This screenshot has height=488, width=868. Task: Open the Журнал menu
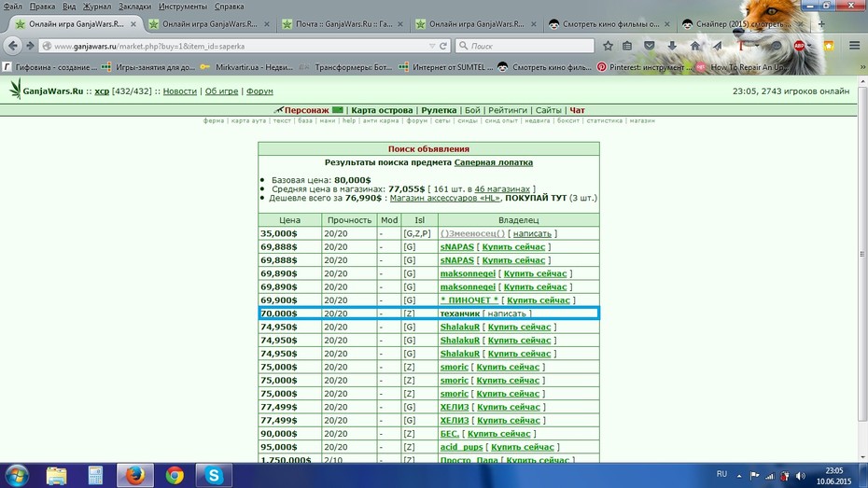(x=97, y=7)
